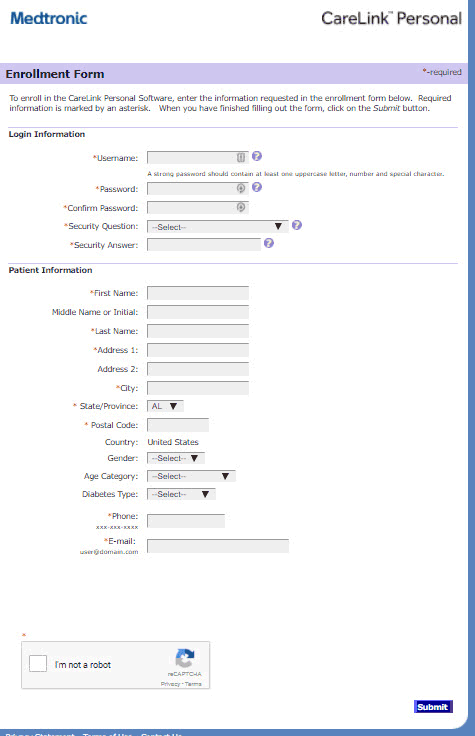Open the reCAPTCHA Privacy link
Image resolution: width=475 pixels, height=736 pixels.
170,684
